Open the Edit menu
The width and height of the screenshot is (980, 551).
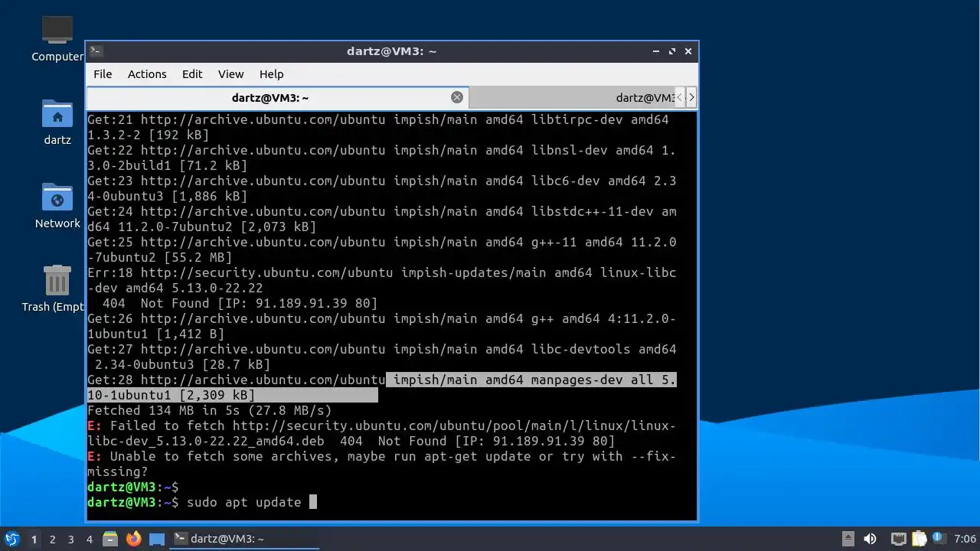coord(192,74)
